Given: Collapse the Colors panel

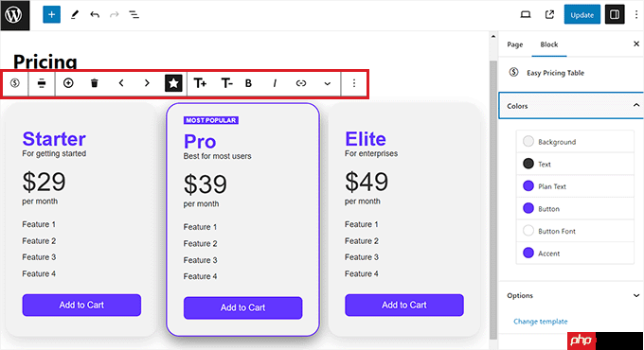Looking at the screenshot, I should point(636,105).
